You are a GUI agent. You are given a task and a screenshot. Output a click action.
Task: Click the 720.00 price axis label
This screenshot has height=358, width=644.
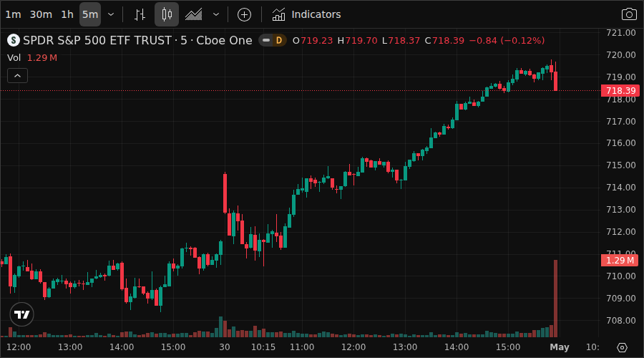tap(621, 54)
